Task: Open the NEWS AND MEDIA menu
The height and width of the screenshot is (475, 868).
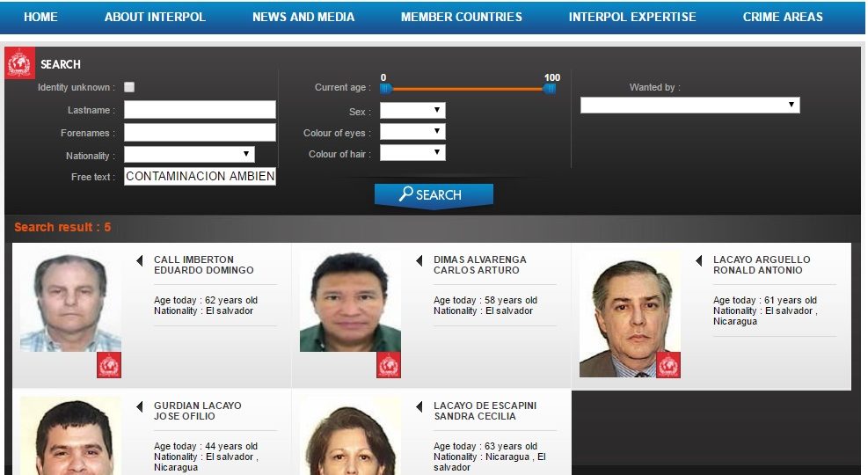Action: pos(303,18)
